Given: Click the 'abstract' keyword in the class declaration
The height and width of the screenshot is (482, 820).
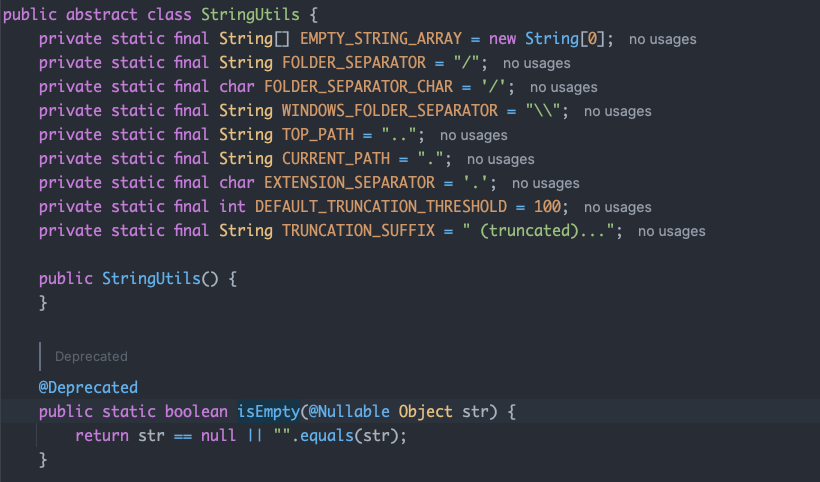Looking at the screenshot, I should [x=101, y=15].
